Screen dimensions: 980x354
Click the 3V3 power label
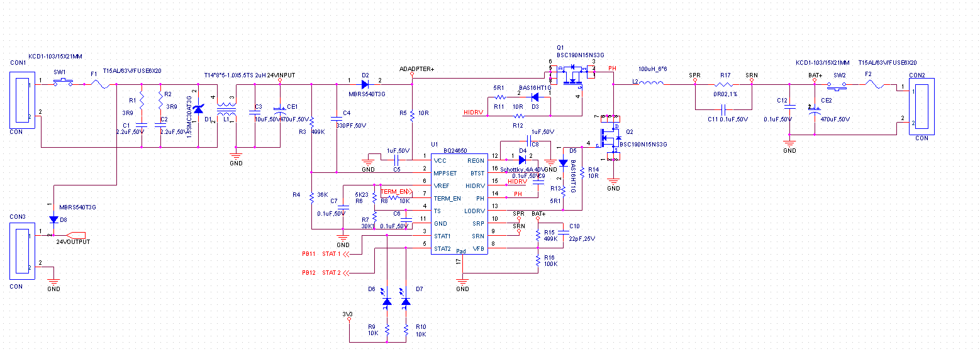click(x=347, y=314)
